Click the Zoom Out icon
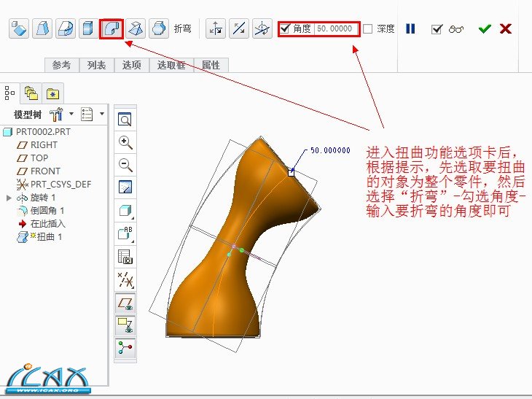This screenshot has width=532, height=399. pyautogui.click(x=125, y=165)
